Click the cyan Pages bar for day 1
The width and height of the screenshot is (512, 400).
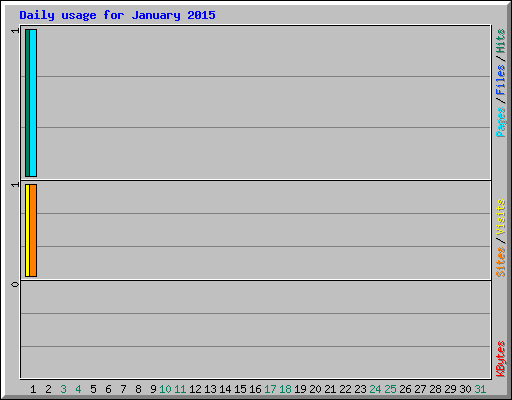coord(33,103)
